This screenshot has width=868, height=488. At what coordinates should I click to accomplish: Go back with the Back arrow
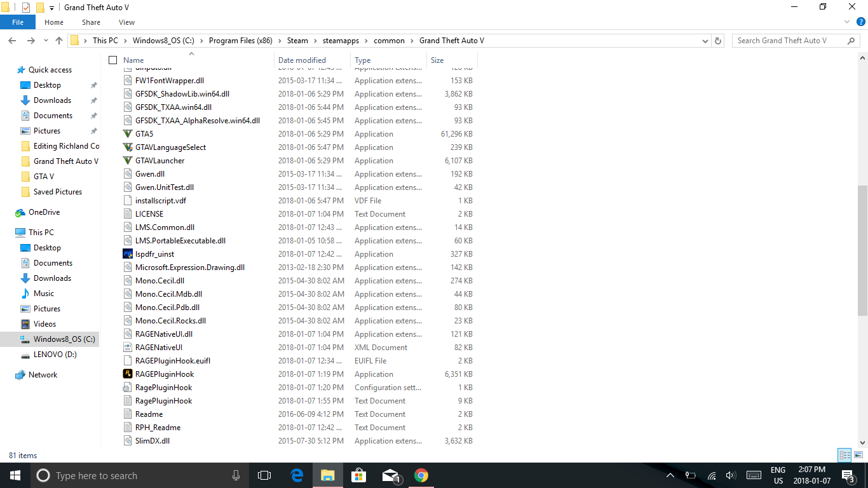pyautogui.click(x=12, y=41)
